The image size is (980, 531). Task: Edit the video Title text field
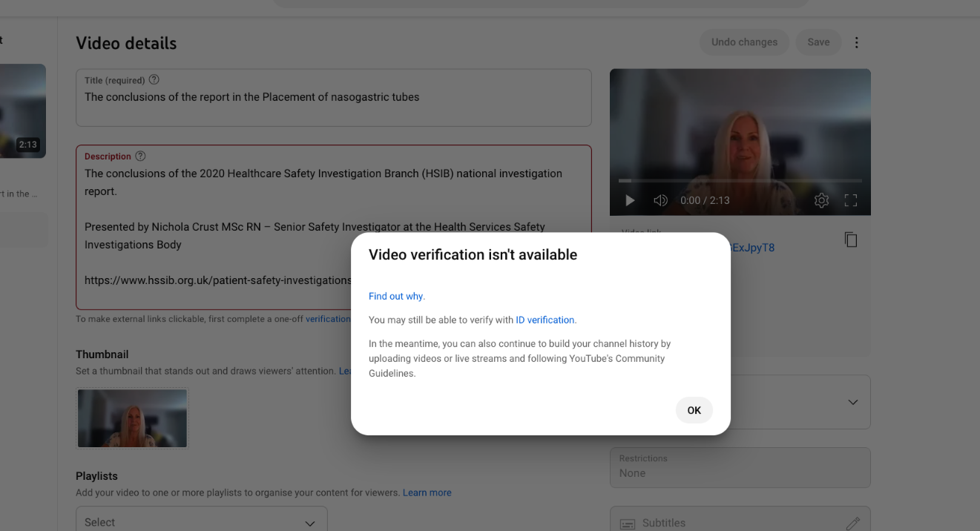tap(333, 97)
